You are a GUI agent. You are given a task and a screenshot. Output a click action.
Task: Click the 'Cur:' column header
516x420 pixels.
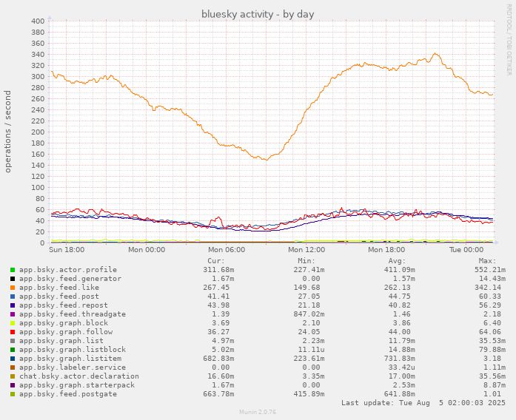[216, 261]
